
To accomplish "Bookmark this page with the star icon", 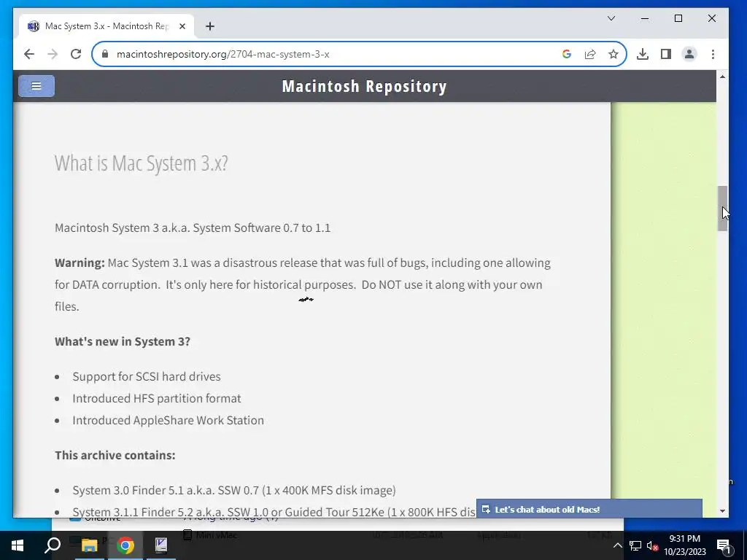I will (613, 54).
